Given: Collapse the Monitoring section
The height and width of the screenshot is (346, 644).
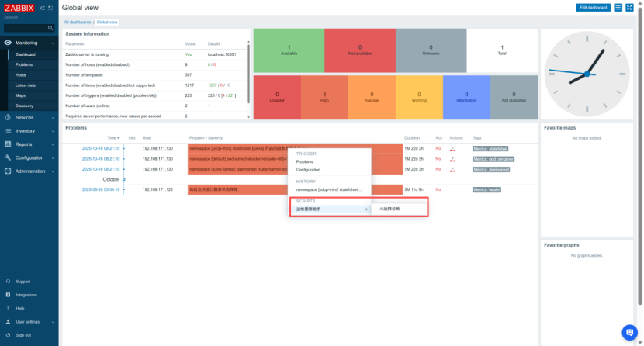Looking at the screenshot, I should click(x=53, y=43).
